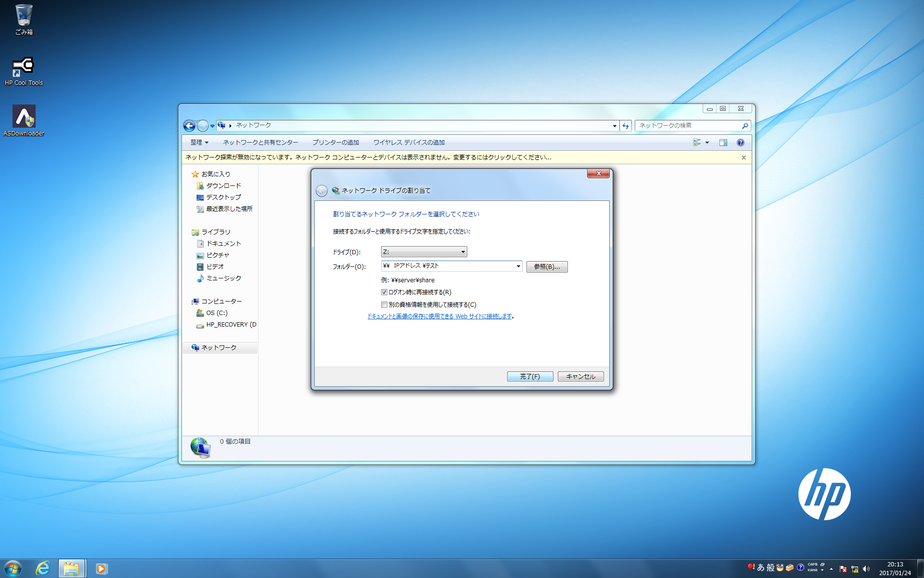Viewport: 924px width, 578px height.
Task: Open the Explorer help question-mark icon
Action: click(740, 143)
